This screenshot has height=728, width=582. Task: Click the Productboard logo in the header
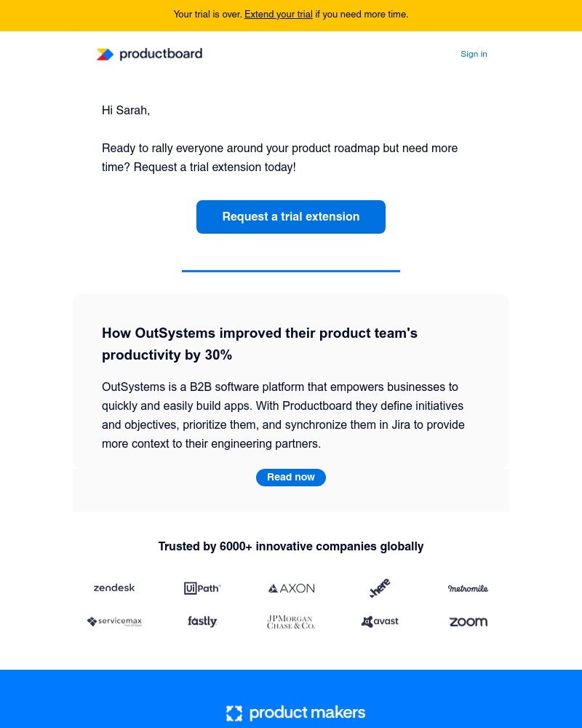click(x=149, y=54)
